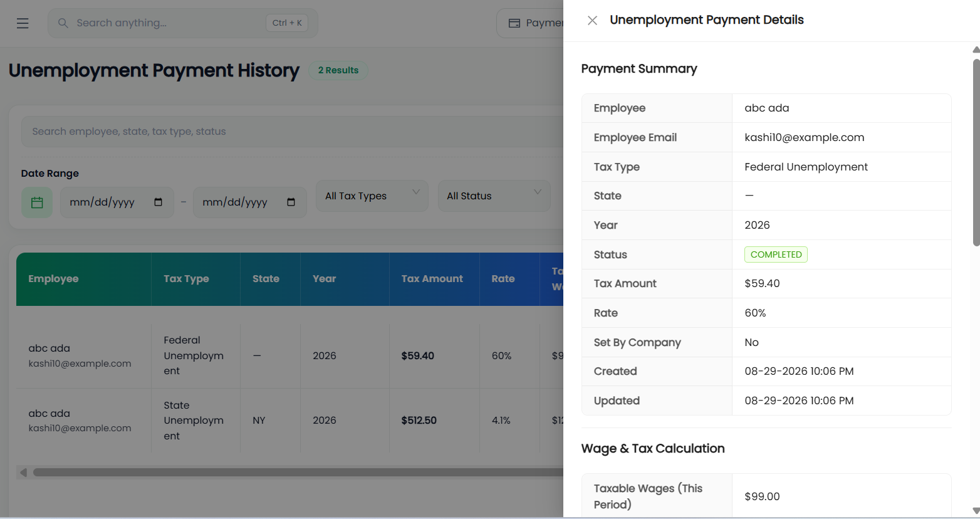The width and height of the screenshot is (980, 519).
Task: Click the scroll down arrow in details panel
Action: [x=976, y=510]
